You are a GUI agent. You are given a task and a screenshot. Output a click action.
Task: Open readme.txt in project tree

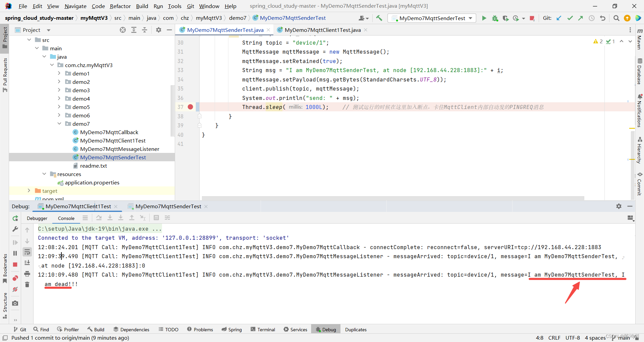93,166
